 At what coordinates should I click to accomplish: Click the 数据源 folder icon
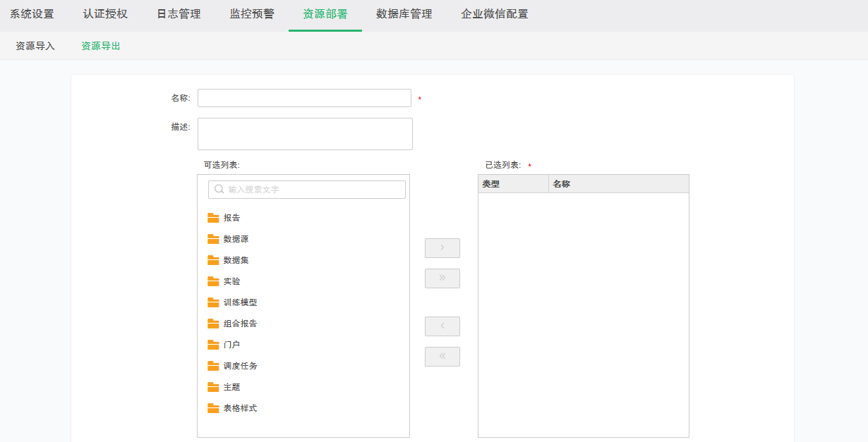[213, 239]
